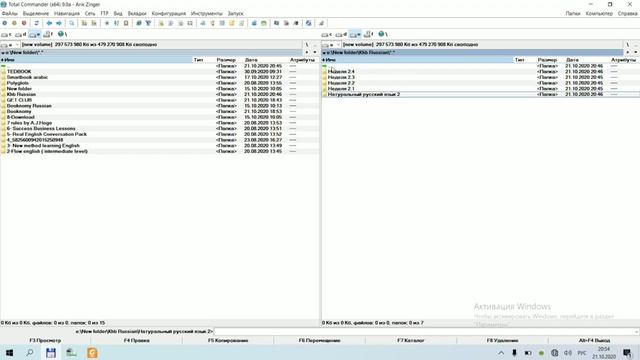The height and width of the screenshot is (360, 640).
Task: Open network neighborhood in right panel
Action: click(382, 34)
